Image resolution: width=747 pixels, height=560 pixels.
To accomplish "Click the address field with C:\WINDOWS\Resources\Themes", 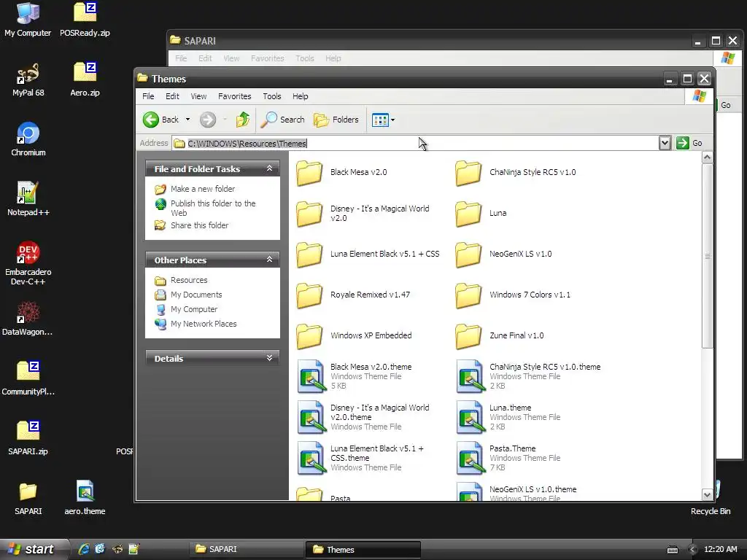I will (414, 144).
